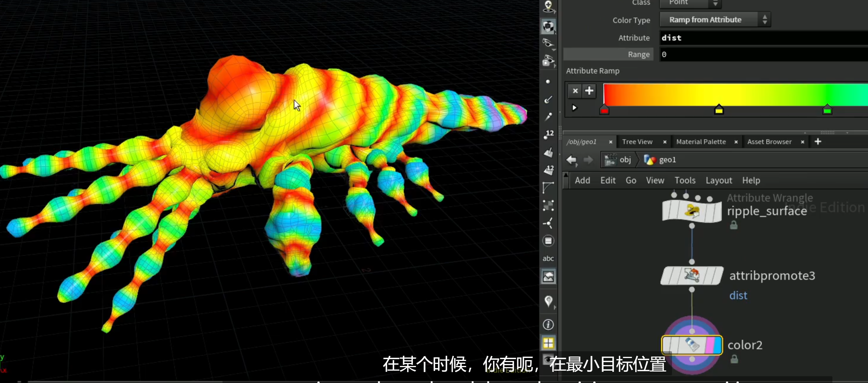Viewport: 868px width, 383px height.
Task: Open the Layout menu
Action: [718, 181]
